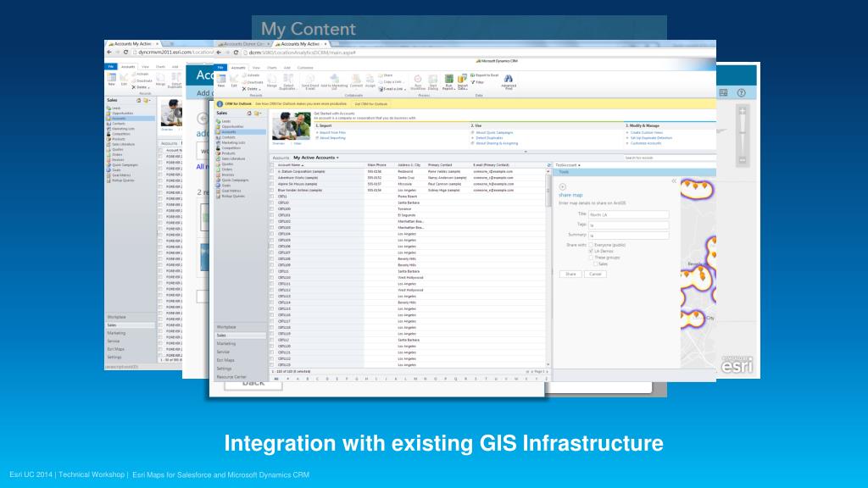Check the Everyone (public) checkbox
This screenshot has width=868, height=488.
[x=591, y=245]
